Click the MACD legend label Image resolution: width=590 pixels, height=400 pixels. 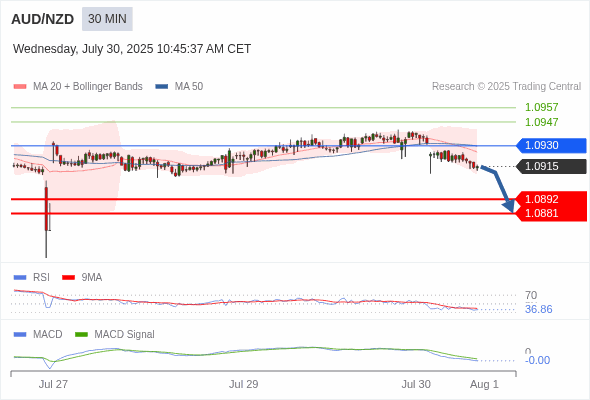pos(47,334)
